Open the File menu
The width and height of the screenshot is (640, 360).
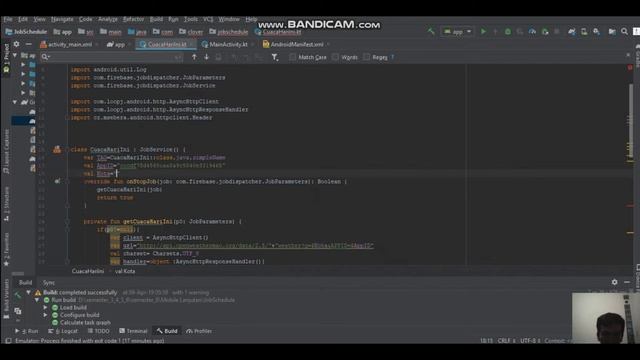pos(8,19)
